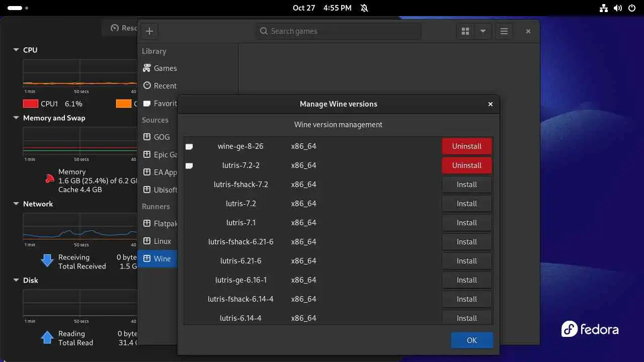This screenshot has width=644, height=362.
Task: Click folder icon beside lutris-7.2-2
Action: [x=189, y=166]
